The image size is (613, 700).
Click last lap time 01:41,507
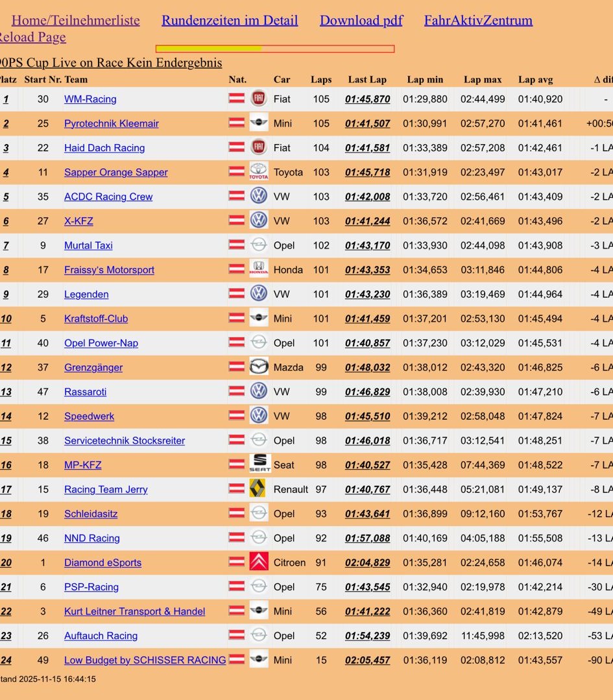(367, 124)
